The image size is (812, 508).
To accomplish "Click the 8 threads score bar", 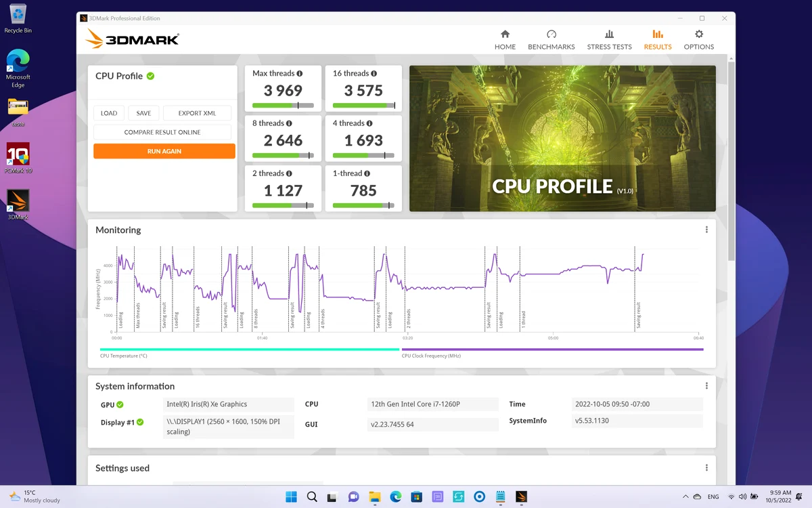I will (283, 156).
